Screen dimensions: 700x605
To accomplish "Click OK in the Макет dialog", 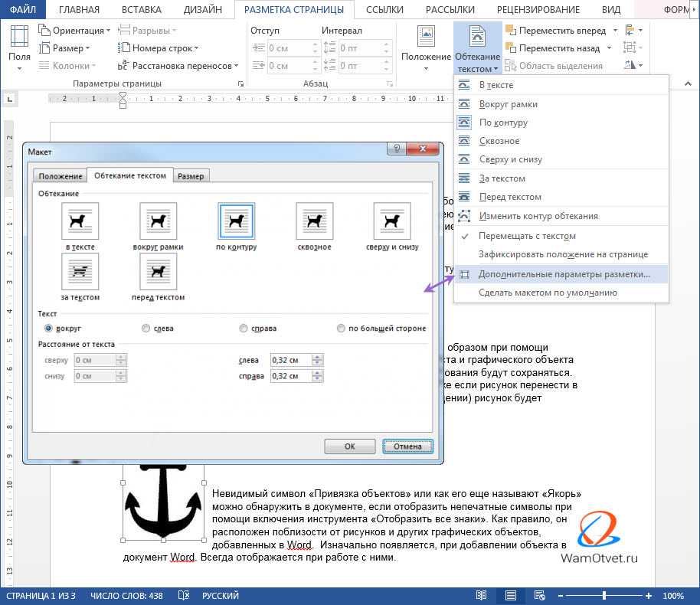I will 349,446.
